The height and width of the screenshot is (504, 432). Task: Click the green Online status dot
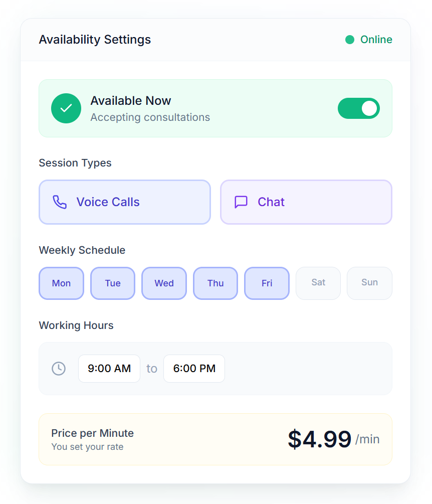(350, 40)
